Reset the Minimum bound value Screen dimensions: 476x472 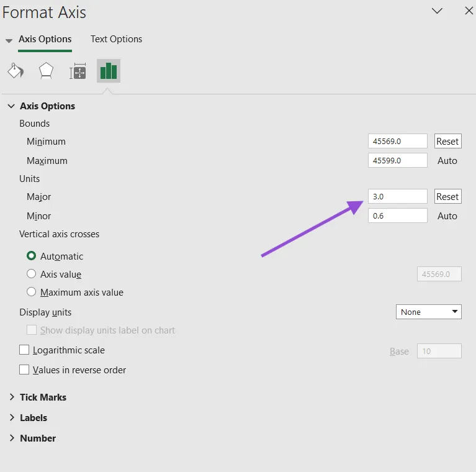coord(447,141)
